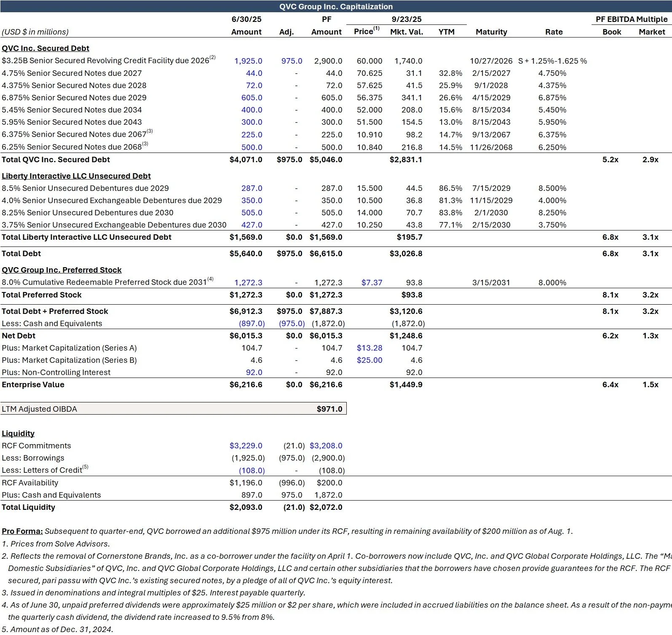
Task: Click the rate 'S + 1.25%-1.625 %'
Action: [x=552, y=61]
